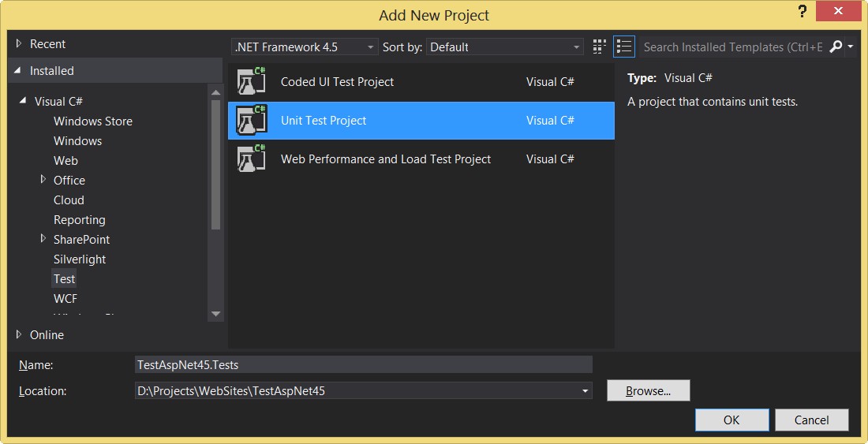Click the Installed heading label
Viewport: 868px width, 444px height.
(x=51, y=71)
